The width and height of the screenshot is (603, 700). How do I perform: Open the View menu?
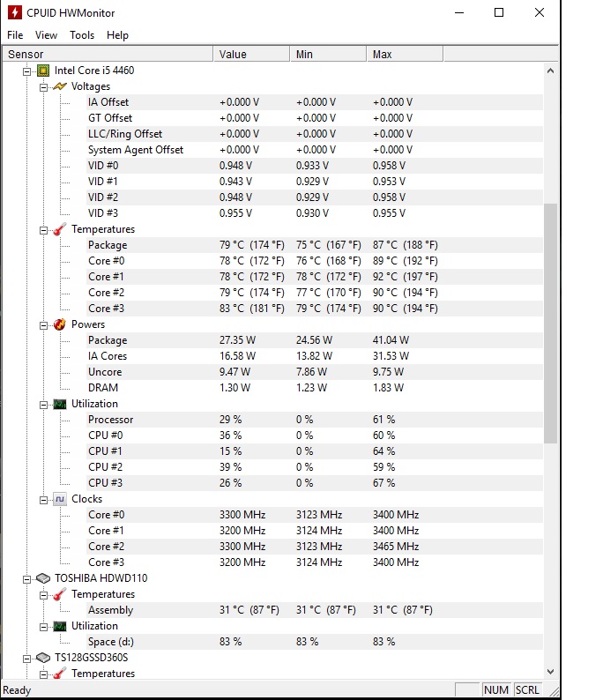click(x=47, y=35)
